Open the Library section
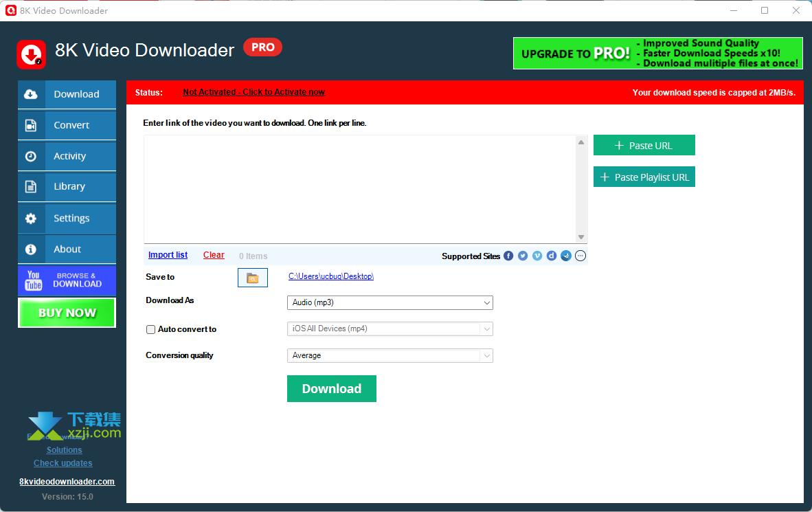The height and width of the screenshot is (512, 812). (x=67, y=186)
